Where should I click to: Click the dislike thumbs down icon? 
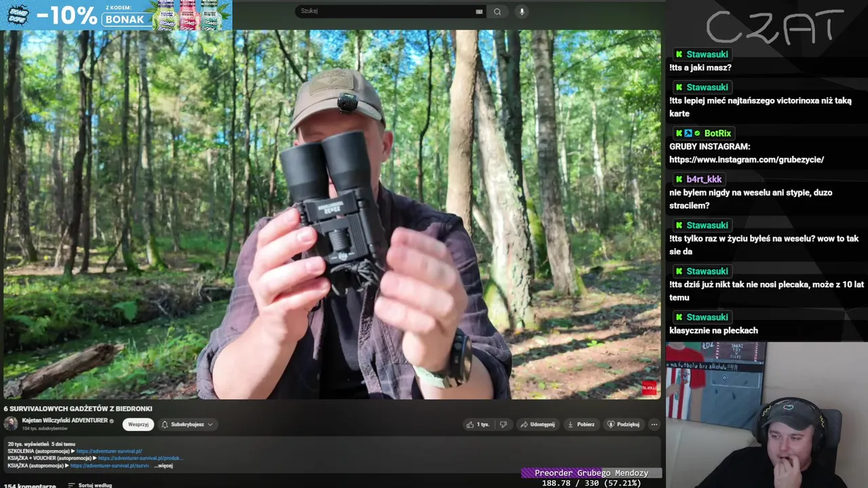[503, 424]
